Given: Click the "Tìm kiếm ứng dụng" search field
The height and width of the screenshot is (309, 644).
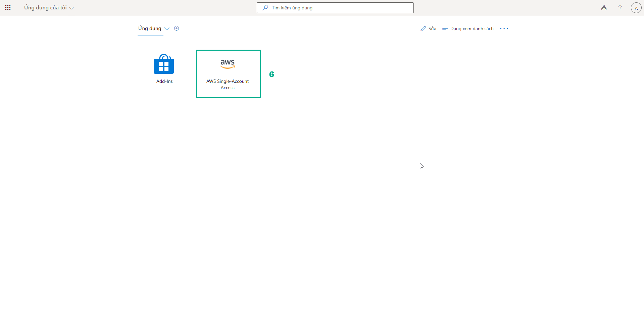Looking at the screenshot, I should 335,8.
